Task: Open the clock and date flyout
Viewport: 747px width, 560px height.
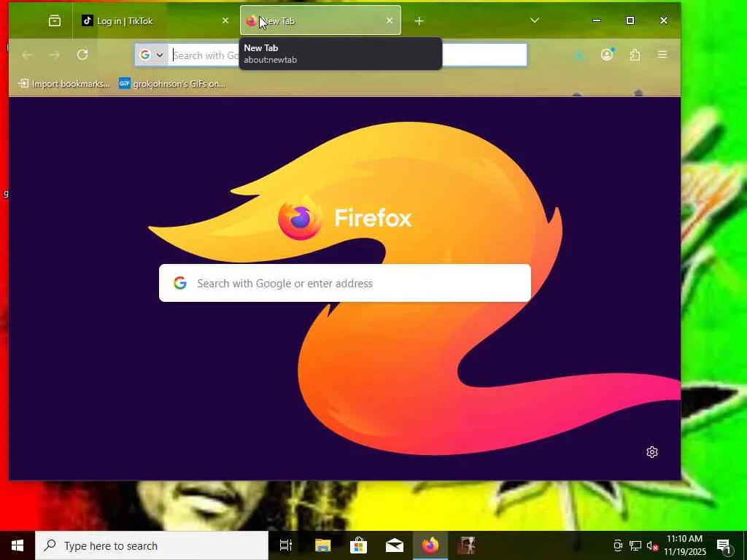Action: tap(684, 545)
